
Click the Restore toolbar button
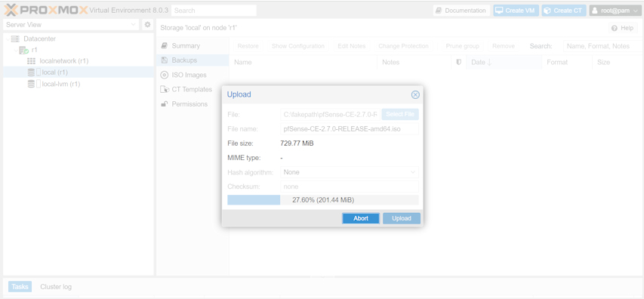248,46
